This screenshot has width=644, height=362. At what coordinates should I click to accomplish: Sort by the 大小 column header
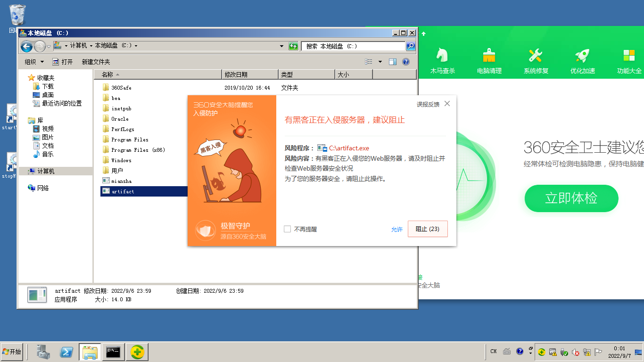point(354,74)
